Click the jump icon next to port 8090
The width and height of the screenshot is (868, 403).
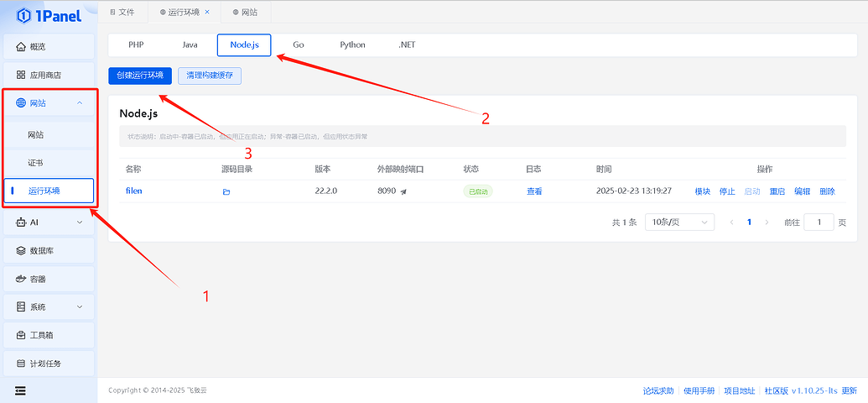click(403, 191)
